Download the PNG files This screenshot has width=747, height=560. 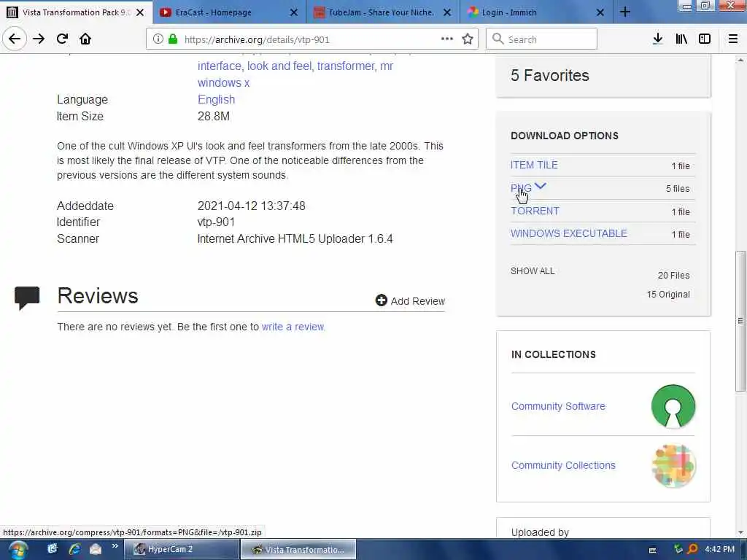[521, 188]
